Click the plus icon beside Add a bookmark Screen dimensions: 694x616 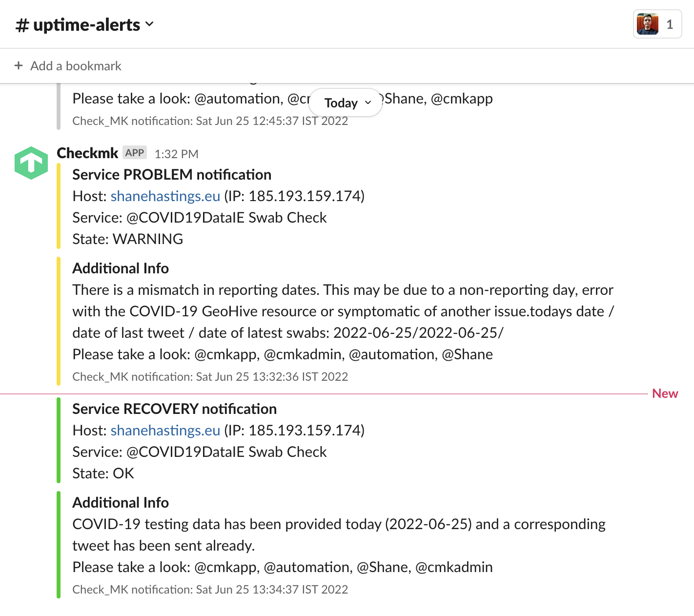19,65
